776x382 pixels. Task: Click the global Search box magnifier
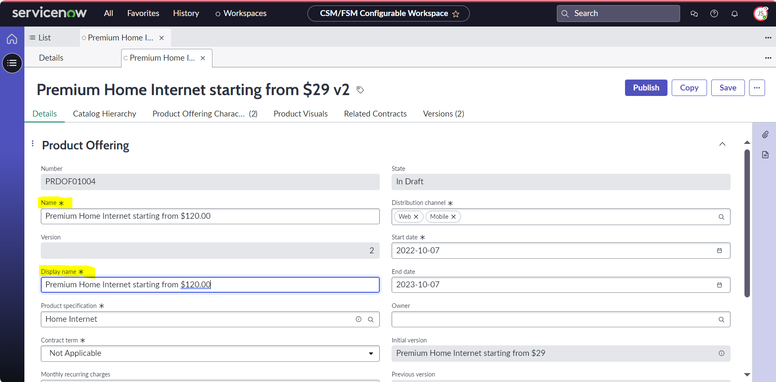click(565, 14)
